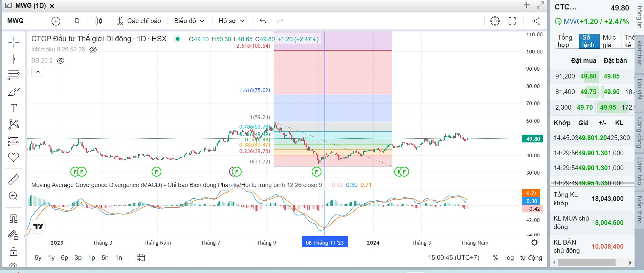The image size is (644, 273).
Task: Toggle tự động auto scale
Action: [531, 258]
